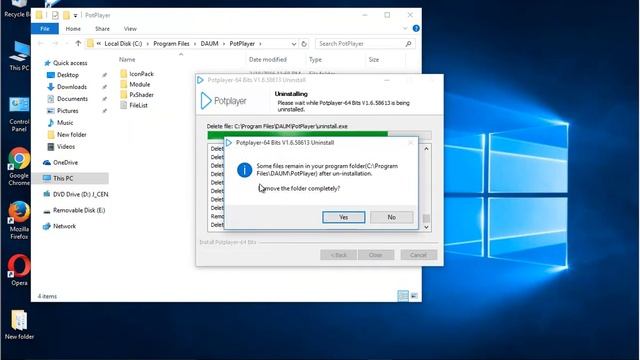640x360 pixels.
Task: Open the Opera browser desktop icon
Action: (19, 270)
